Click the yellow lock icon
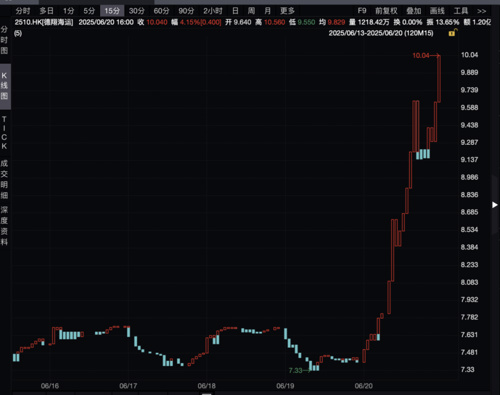Image resolution: width=500 pixels, height=395 pixels. click(452, 33)
